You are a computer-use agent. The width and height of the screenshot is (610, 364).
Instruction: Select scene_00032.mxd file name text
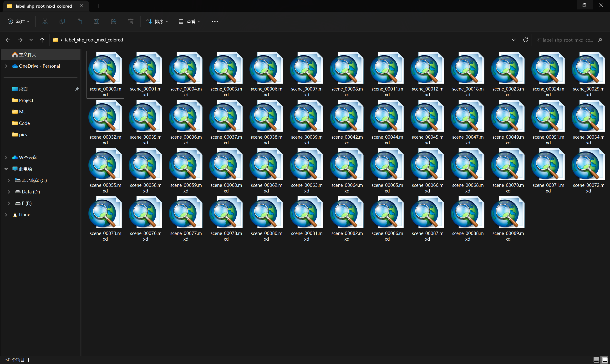click(x=105, y=140)
